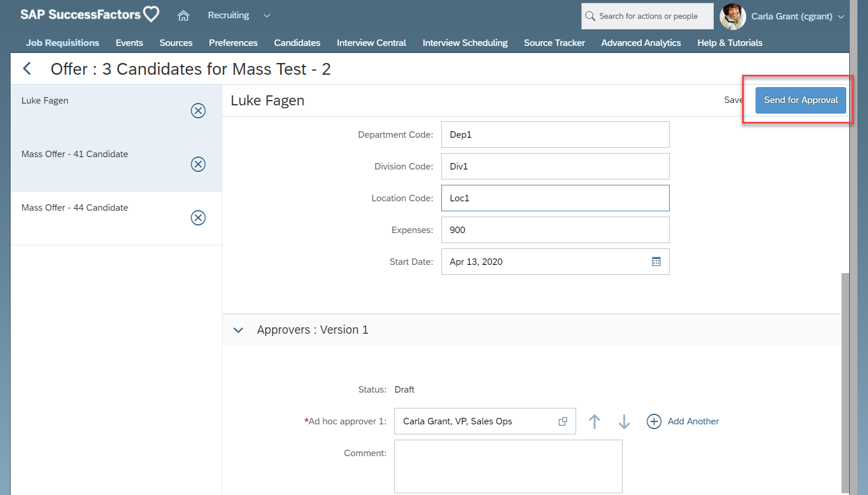868x495 pixels.
Task: Remove Mass Offer - 41 Candidate
Action: click(x=198, y=164)
